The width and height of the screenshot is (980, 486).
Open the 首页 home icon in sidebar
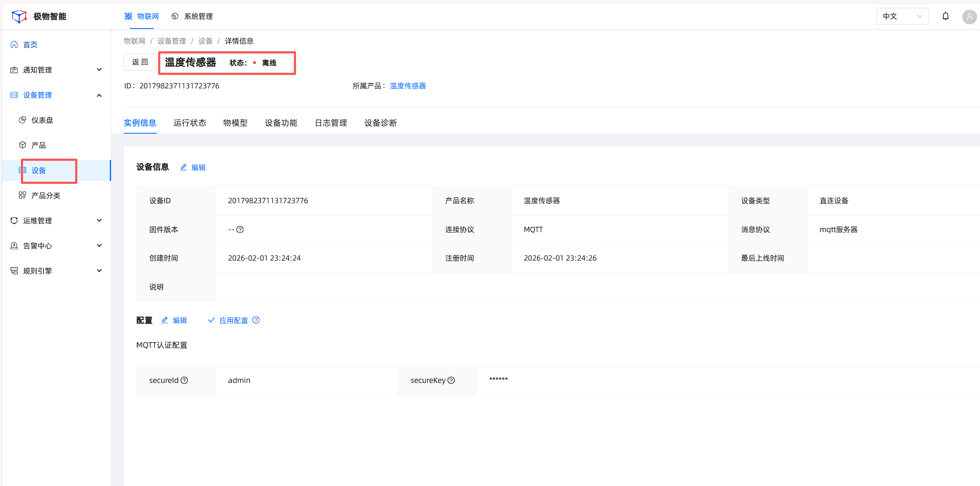14,44
